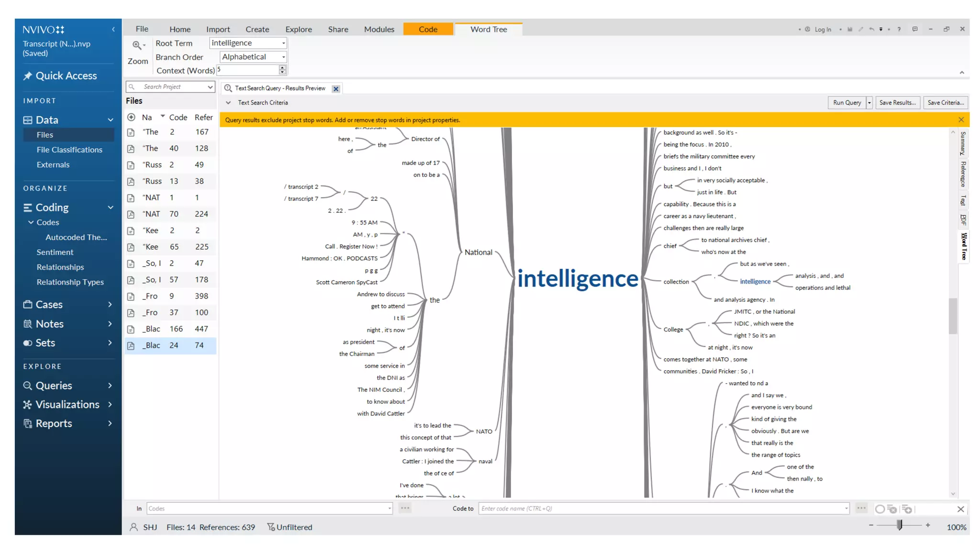Image resolution: width=980 pixels, height=551 pixels.
Task: Click the Run Query button
Action: tap(846, 102)
